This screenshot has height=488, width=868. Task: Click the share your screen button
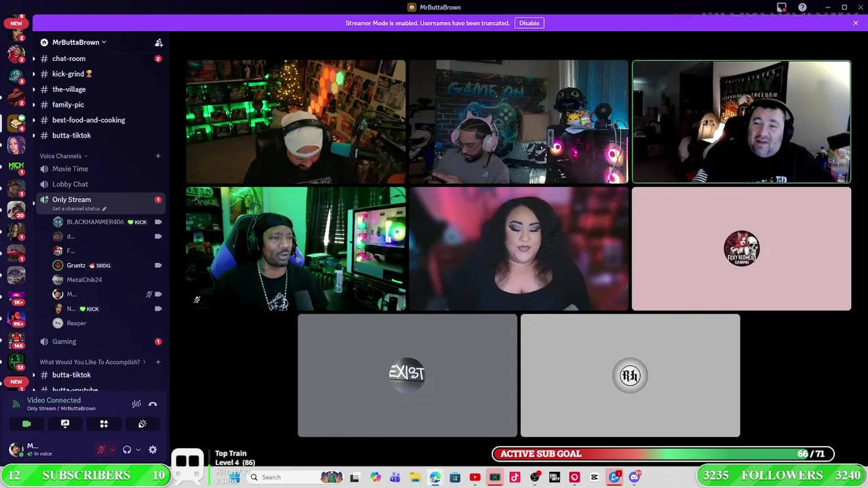point(65,424)
